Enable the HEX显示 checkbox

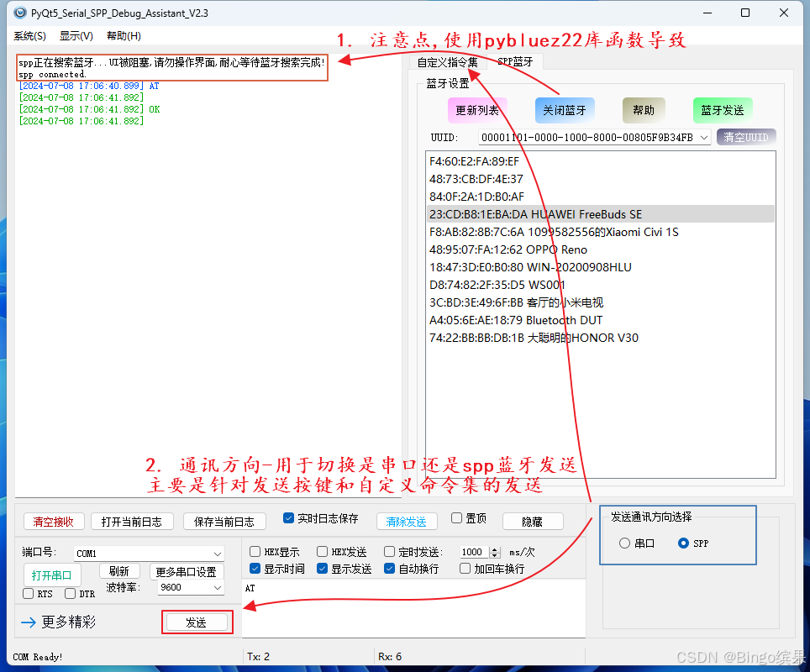click(255, 551)
